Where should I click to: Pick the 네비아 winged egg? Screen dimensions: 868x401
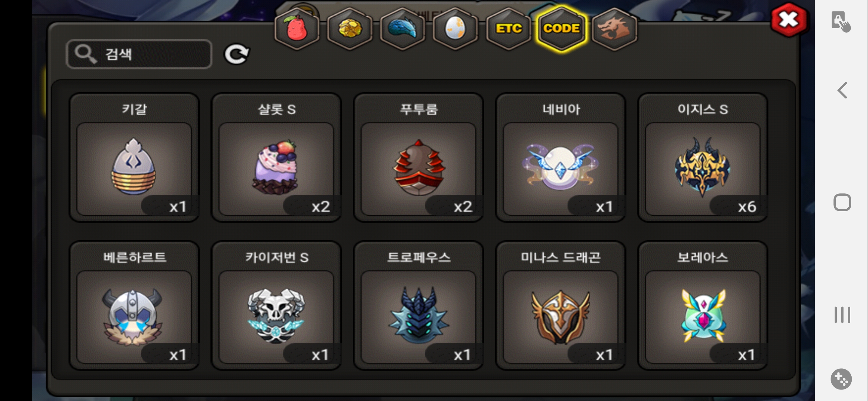click(x=560, y=157)
